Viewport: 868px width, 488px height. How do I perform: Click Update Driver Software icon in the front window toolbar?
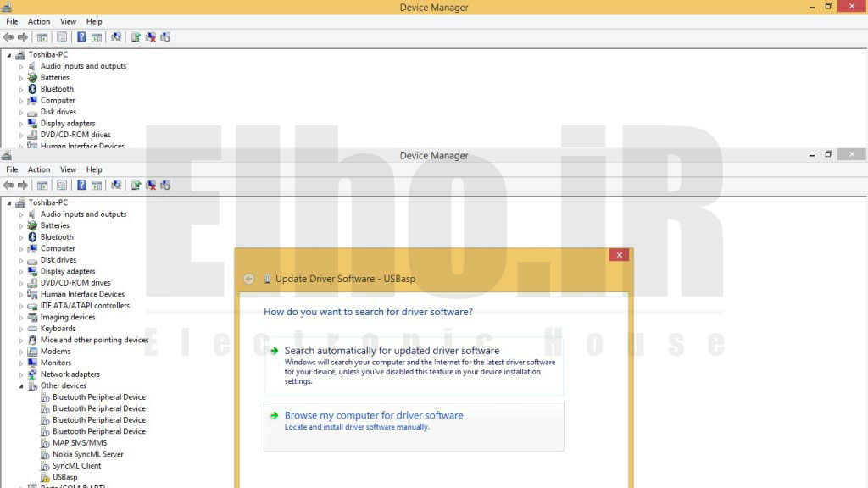point(136,186)
